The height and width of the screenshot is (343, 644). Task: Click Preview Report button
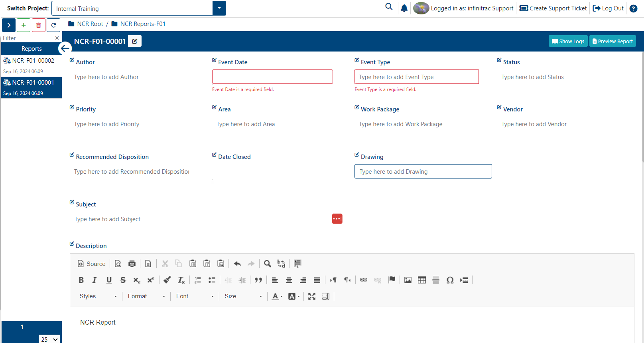tap(613, 41)
